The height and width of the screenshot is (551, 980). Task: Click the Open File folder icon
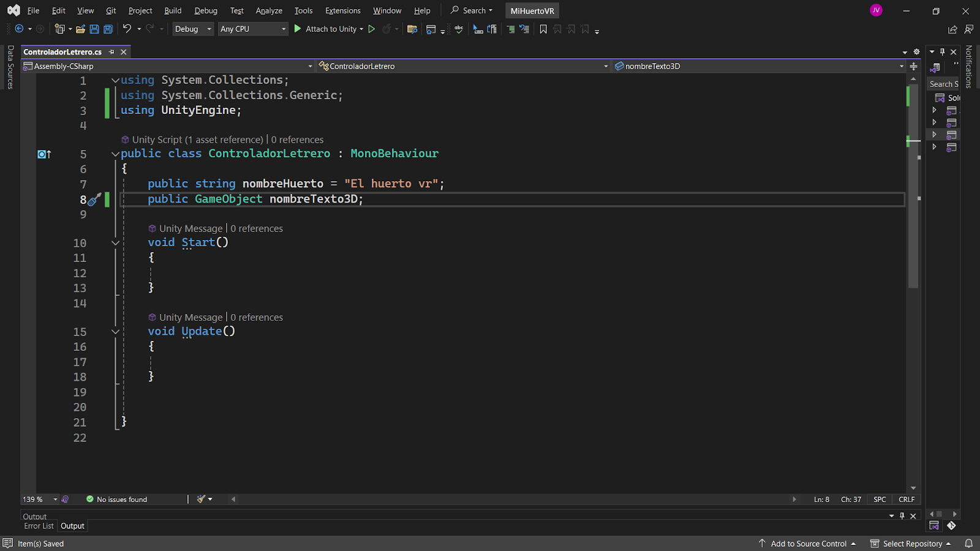pos(80,29)
